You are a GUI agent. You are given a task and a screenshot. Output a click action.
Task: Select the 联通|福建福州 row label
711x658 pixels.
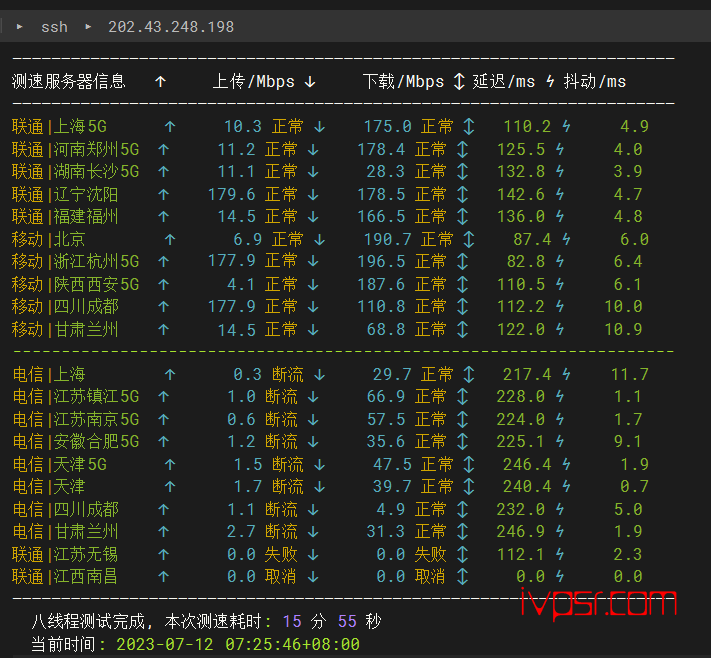[x=65, y=216]
